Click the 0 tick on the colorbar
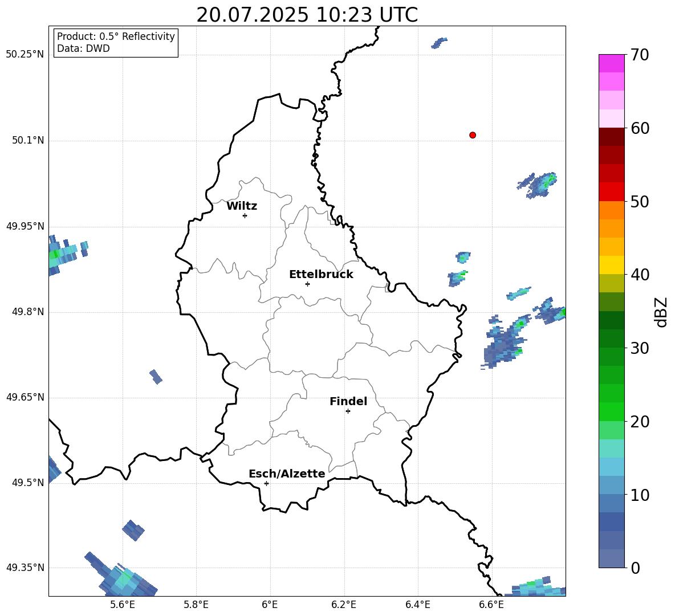Image resolution: width=675 pixels, height=616 pixels. click(x=635, y=568)
